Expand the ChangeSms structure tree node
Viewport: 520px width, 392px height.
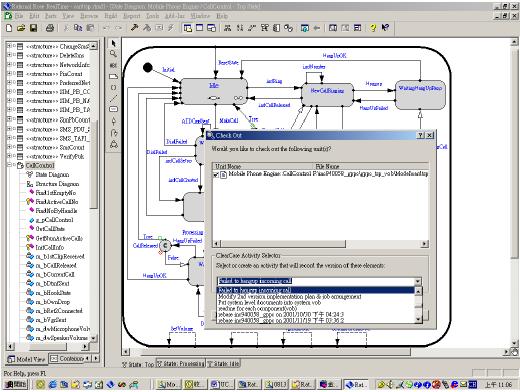[x=9, y=46]
